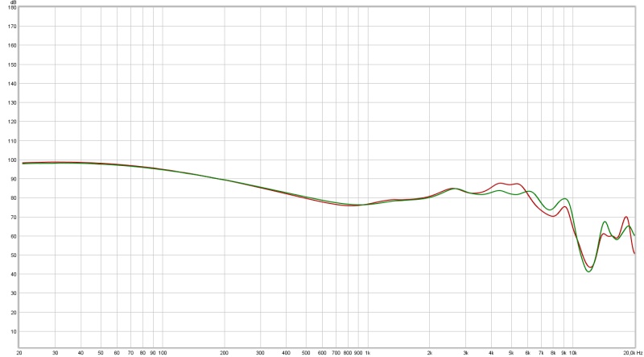Click the red curve's peak between 4k and 5k
The image size is (644, 357).
pyautogui.click(x=501, y=183)
